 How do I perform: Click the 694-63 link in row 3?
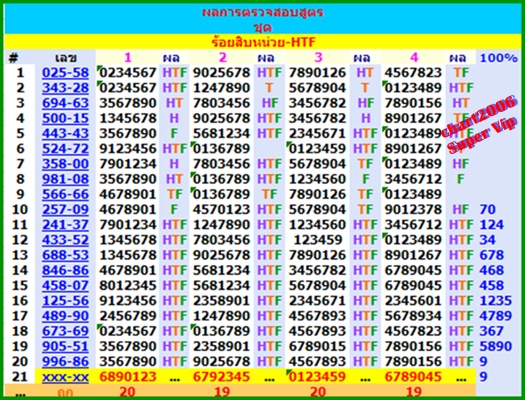click(x=65, y=103)
